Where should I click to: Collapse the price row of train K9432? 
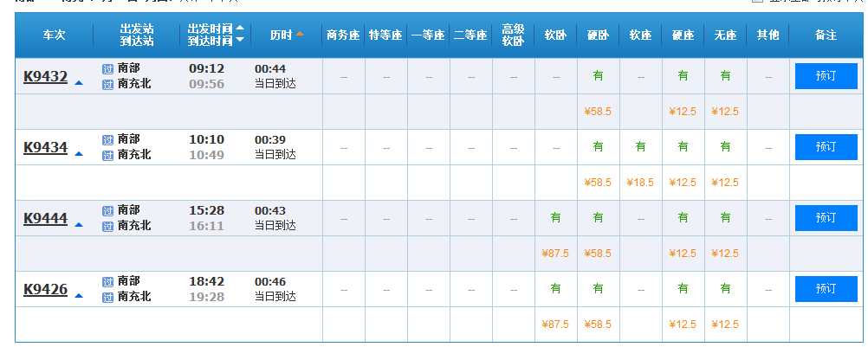click(79, 83)
